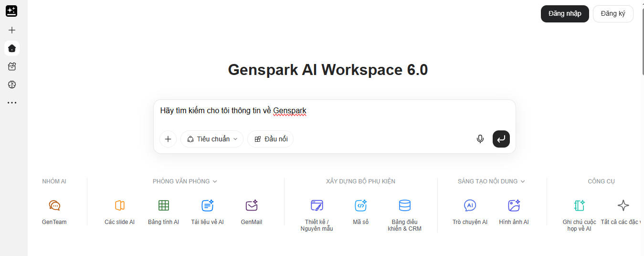This screenshot has width=644, height=256.
Task: Open the Bảng điều khiển & CRM database icon
Action: click(405, 206)
